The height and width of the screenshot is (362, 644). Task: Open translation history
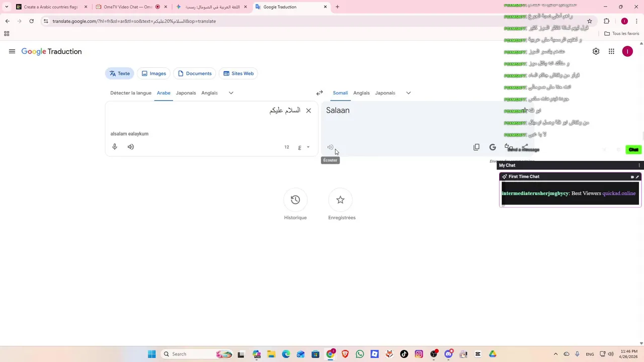(x=295, y=200)
